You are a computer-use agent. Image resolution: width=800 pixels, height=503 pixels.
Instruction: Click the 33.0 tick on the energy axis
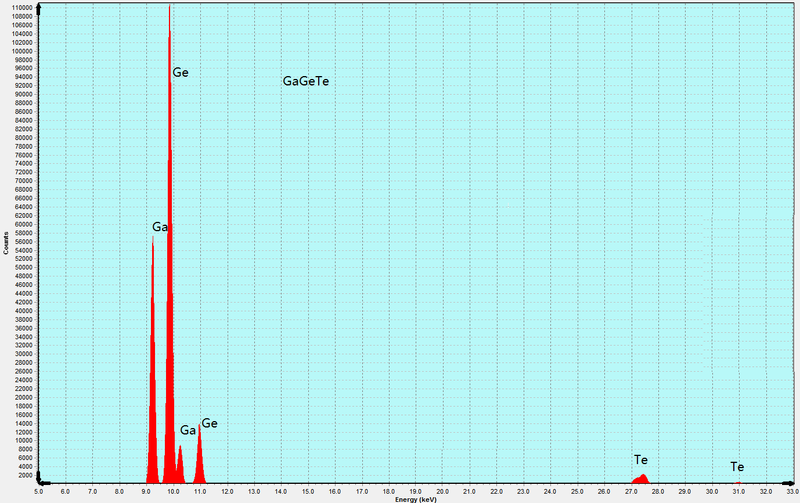(791, 492)
